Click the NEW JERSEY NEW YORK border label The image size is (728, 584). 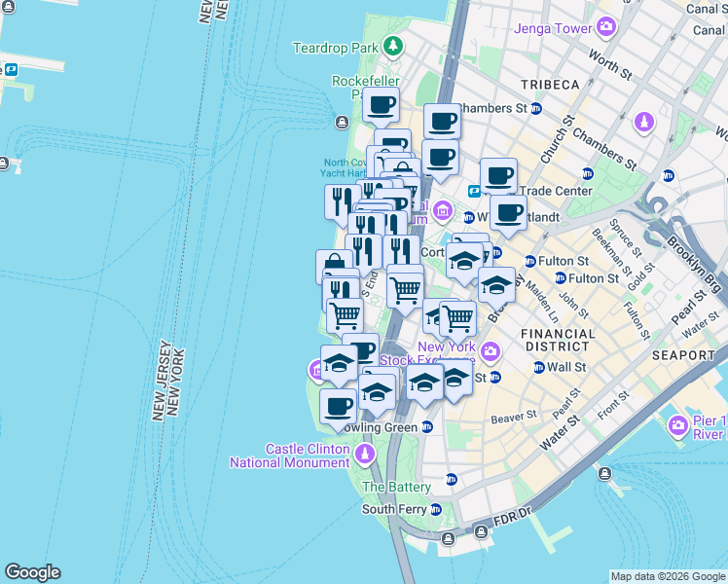pos(168,381)
